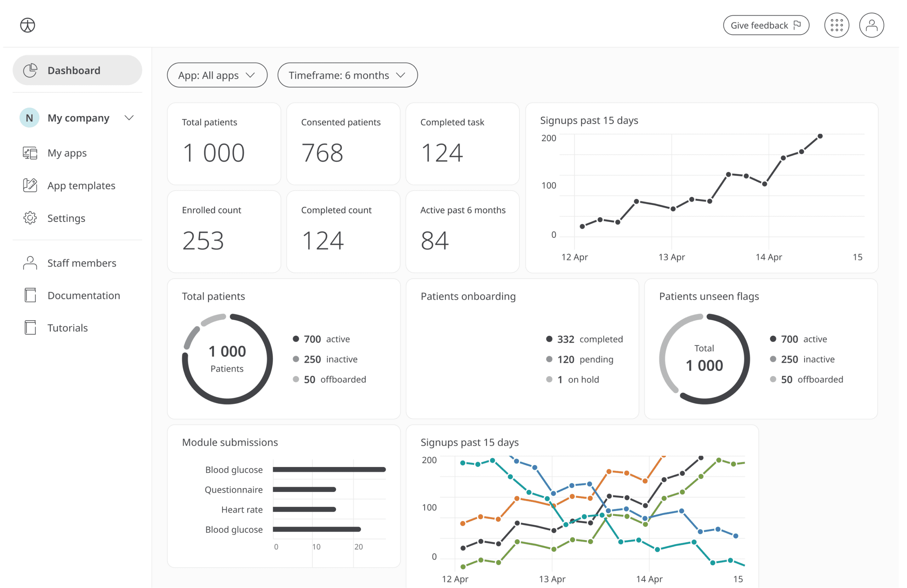Select App templates menu item
This screenshot has width=907, height=588.
coord(81,186)
